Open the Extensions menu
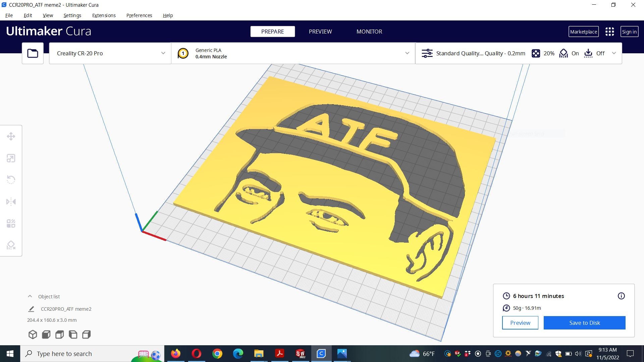Image resolution: width=644 pixels, height=362 pixels. (104, 15)
